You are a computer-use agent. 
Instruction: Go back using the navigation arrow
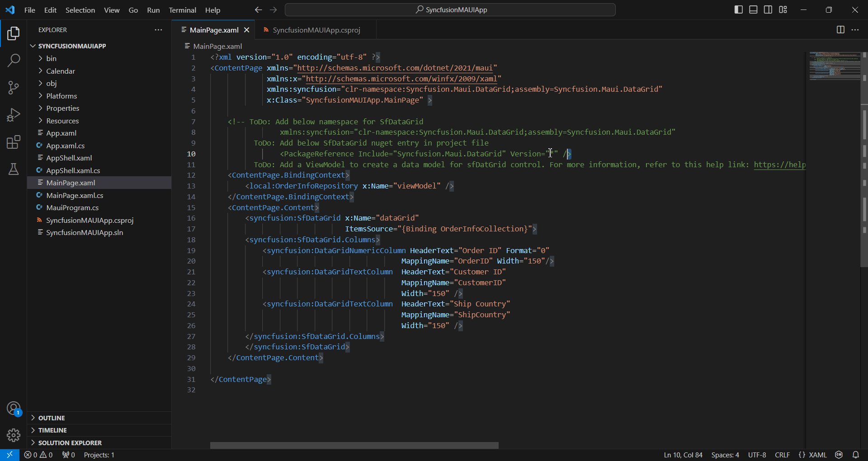click(258, 10)
